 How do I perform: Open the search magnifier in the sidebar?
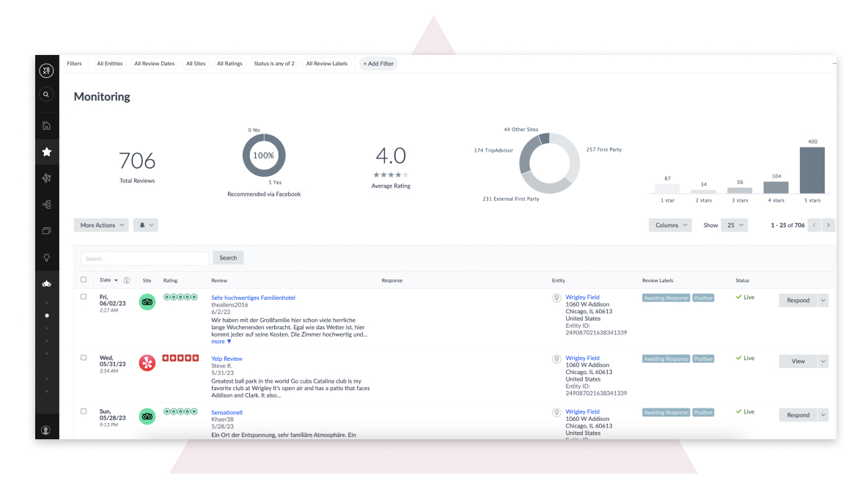pos(46,95)
